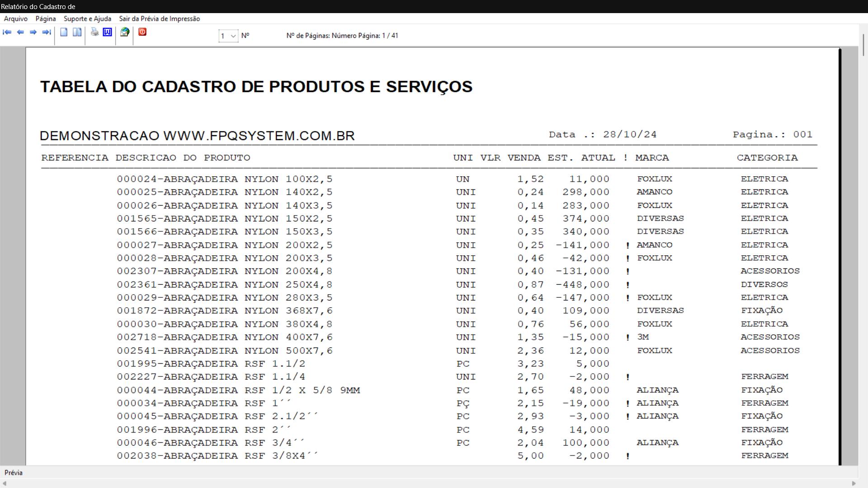Select row 002307-ABRAÇADEIRA NYLON 200X4,8
868x488 pixels.
coord(458,271)
